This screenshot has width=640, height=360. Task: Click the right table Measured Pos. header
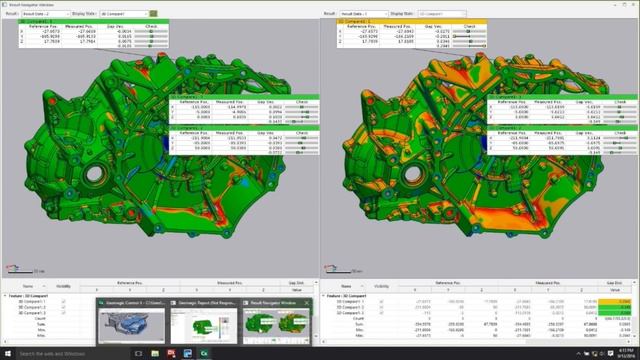coord(548,283)
